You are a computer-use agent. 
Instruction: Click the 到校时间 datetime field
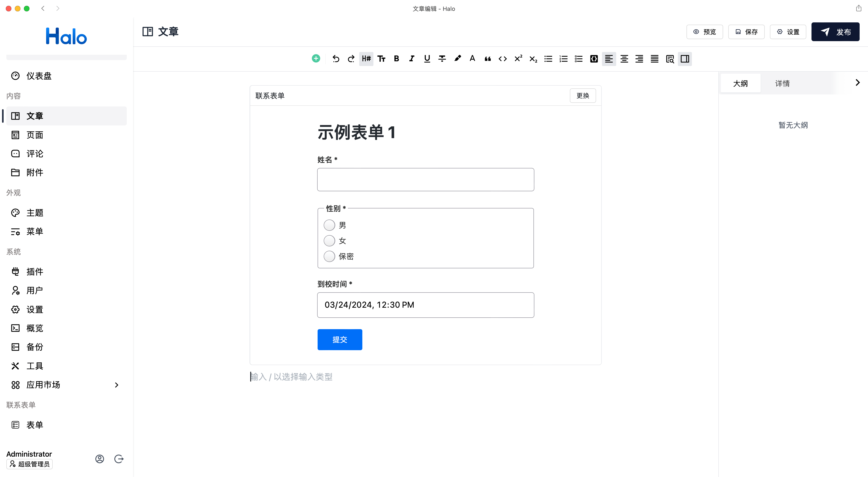[426, 305]
